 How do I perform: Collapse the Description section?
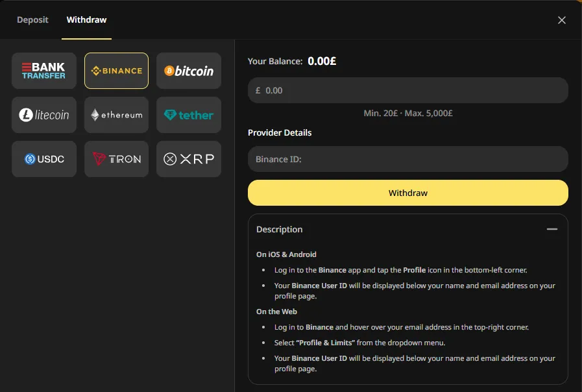(552, 229)
